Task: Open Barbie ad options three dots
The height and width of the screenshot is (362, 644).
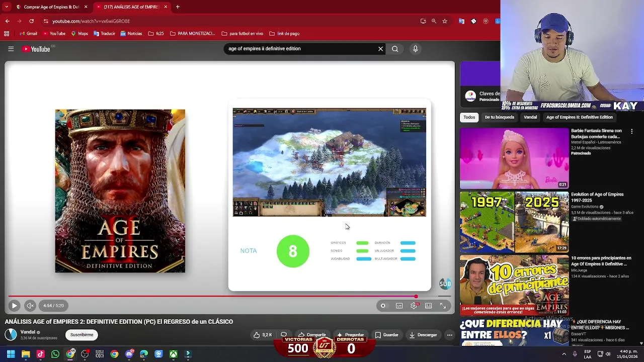Action: coord(631,132)
